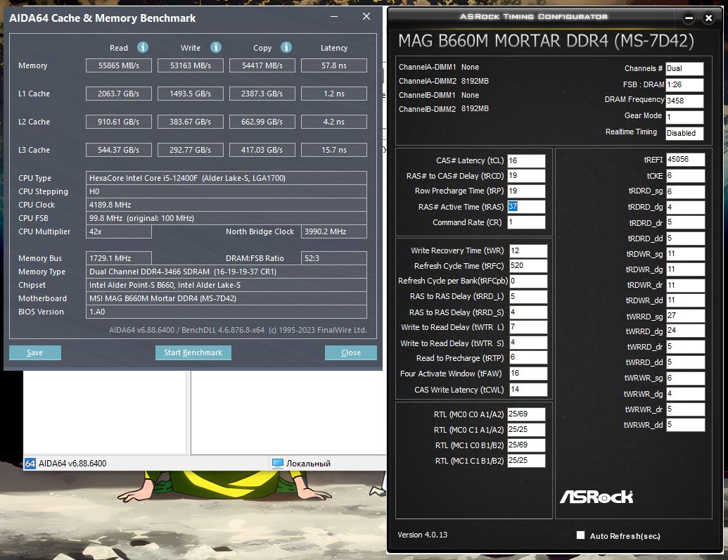Click the Realtime Timing field showing Disabled
728x560 pixels.
684,133
